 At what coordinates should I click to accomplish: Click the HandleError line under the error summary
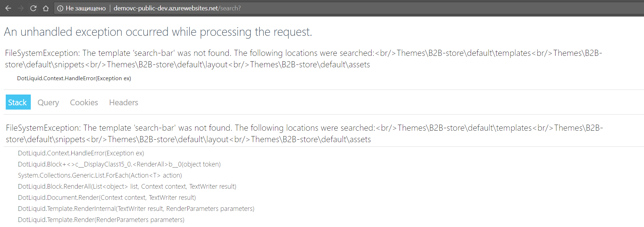(74, 78)
